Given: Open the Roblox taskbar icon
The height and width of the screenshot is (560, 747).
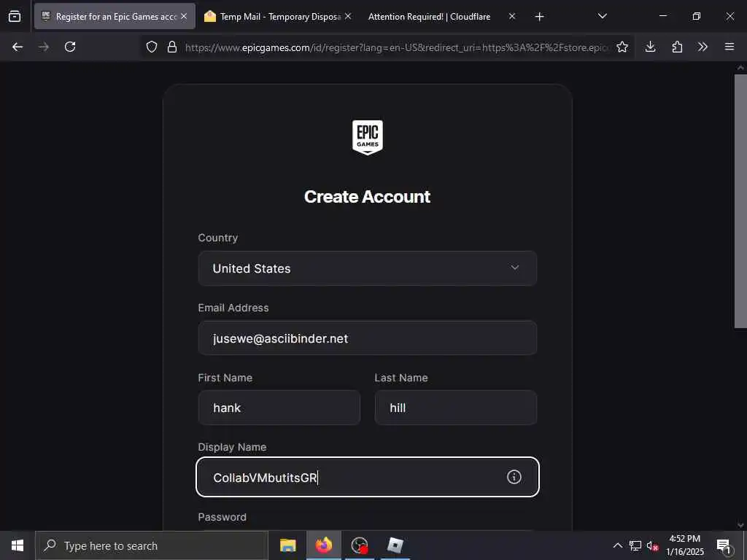Looking at the screenshot, I should 395,545.
